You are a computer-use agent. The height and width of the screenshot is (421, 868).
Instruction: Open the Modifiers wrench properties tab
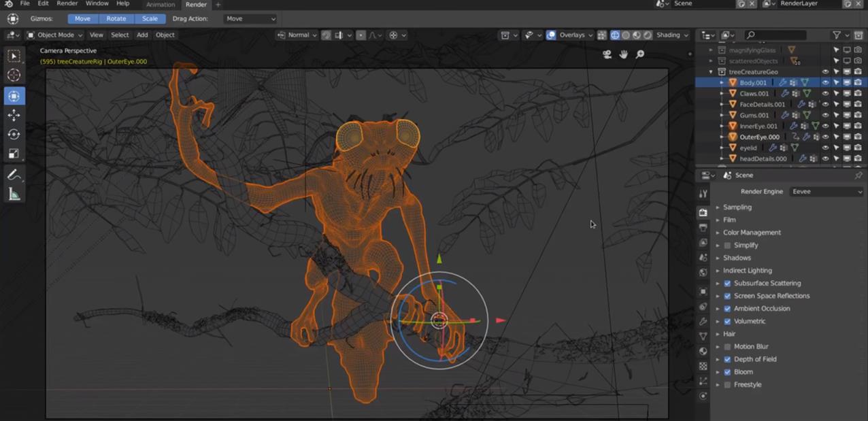click(703, 321)
